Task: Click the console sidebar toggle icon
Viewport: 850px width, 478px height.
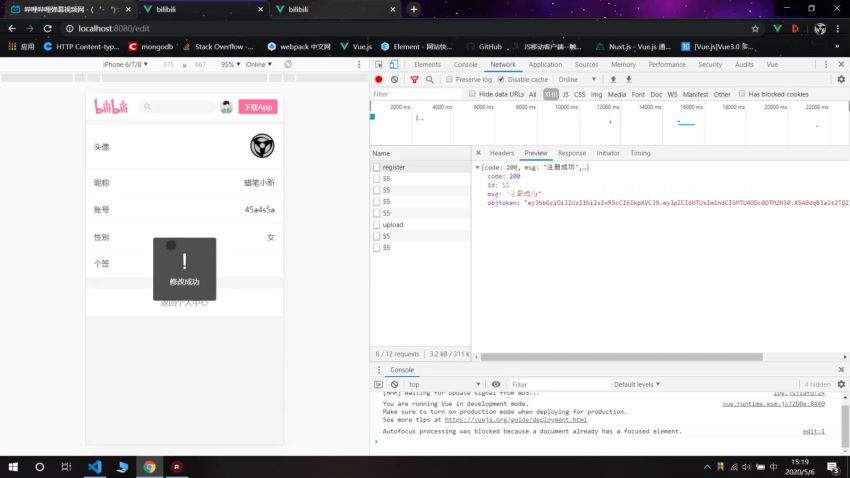Action: pyautogui.click(x=378, y=384)
